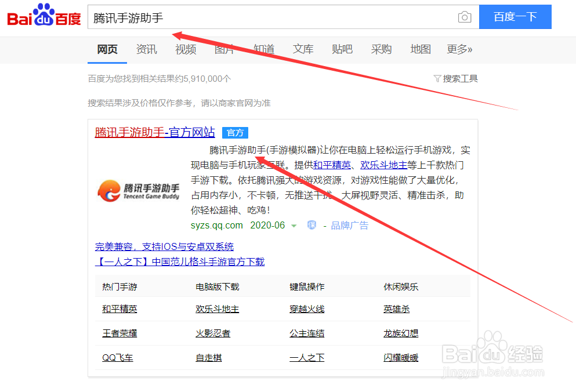The height and width of the screenshot is (392, 576).
Task: Click the 电脑版下载 column header
Action: pyautogui.click(x=218, y=286)
